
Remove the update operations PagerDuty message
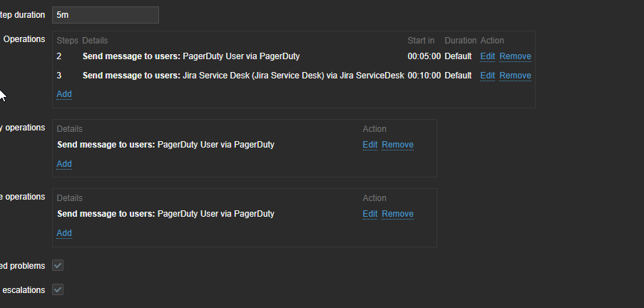[397, 214]
